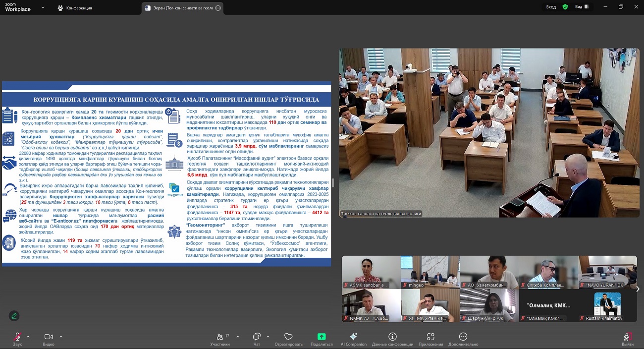This screenshot has width=644, height=349.
Task: Click the Вид view layout button
Action: pos(582,7)
